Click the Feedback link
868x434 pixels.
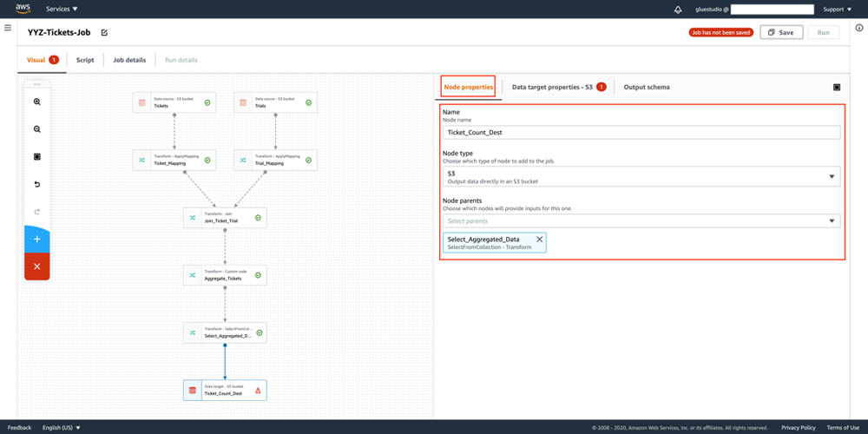[19, 427]
